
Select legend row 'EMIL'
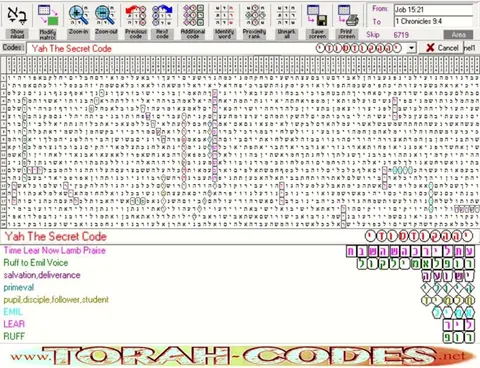(13, 312)
